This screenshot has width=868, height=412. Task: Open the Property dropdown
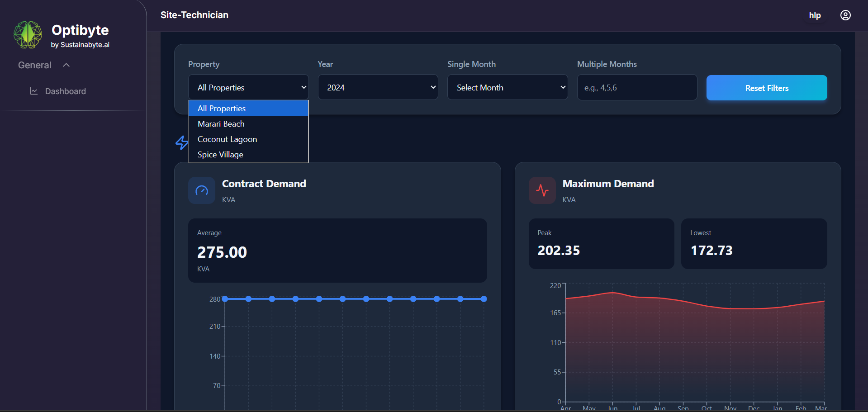[248, 87]
